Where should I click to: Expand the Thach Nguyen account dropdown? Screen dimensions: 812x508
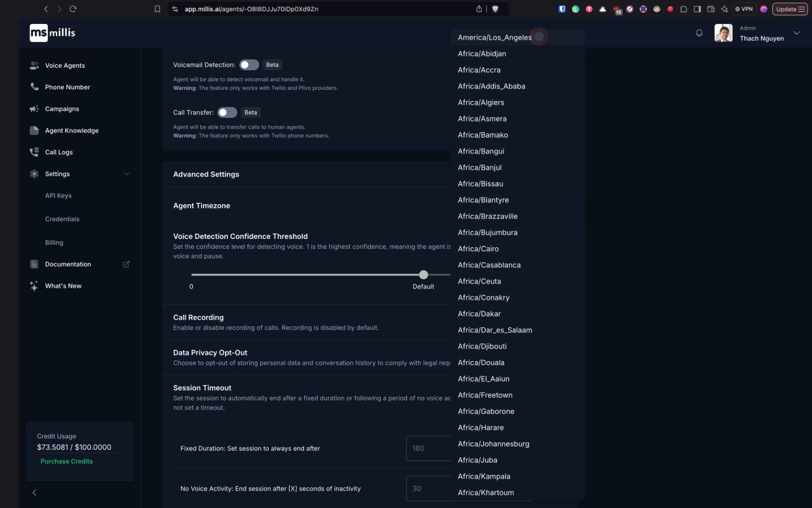[x=796, y=33]
